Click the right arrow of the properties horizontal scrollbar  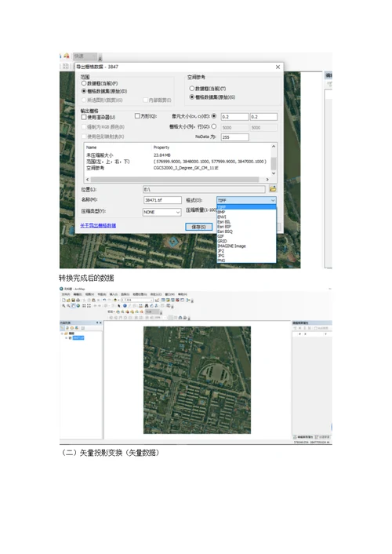point(267,180)
